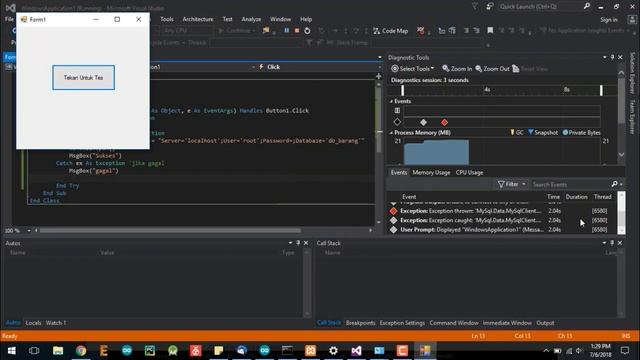
Task: Open the Command Window tab
Action: pos(454,323)
